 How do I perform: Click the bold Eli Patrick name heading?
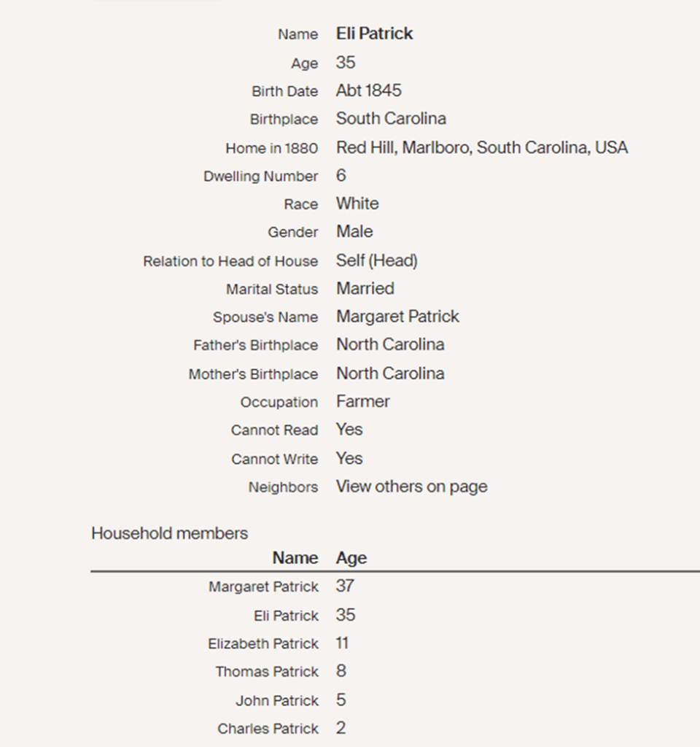pos(374,34)
